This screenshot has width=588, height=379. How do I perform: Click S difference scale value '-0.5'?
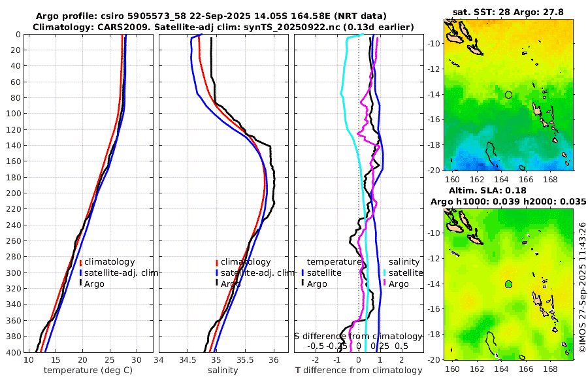pos(316,346)
